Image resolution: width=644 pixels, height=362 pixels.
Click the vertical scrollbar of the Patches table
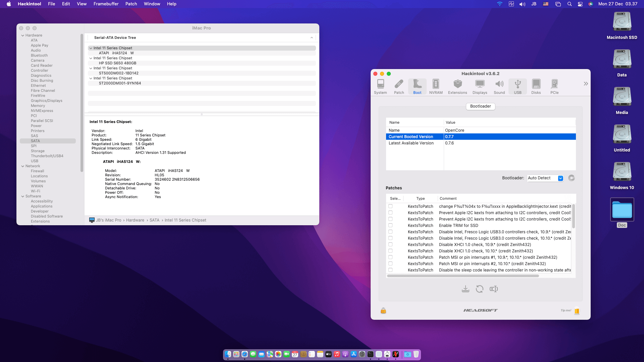[x=574, y=216]
